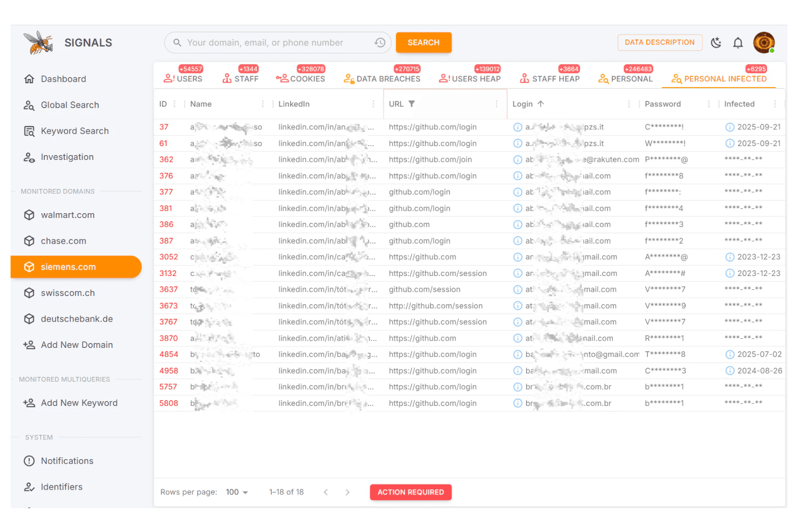Go to next page arrow
798x532 pixels.
tap(347, 492)
